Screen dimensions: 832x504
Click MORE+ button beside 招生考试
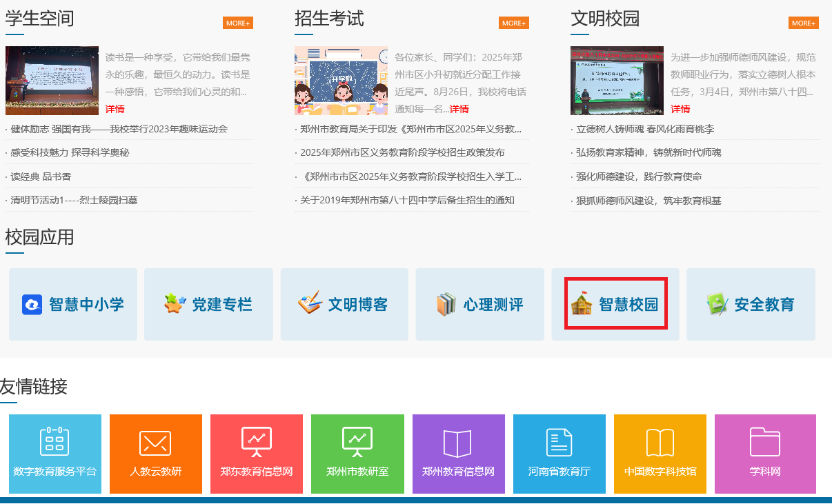click(514, 23)
